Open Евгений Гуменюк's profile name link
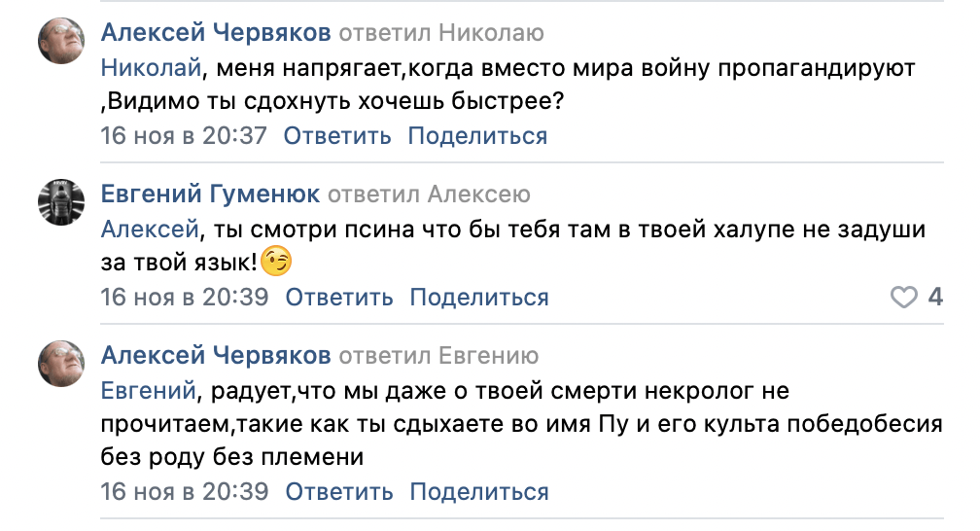The width and height of the screenshot is (980, 531). (x=211, y=195)
